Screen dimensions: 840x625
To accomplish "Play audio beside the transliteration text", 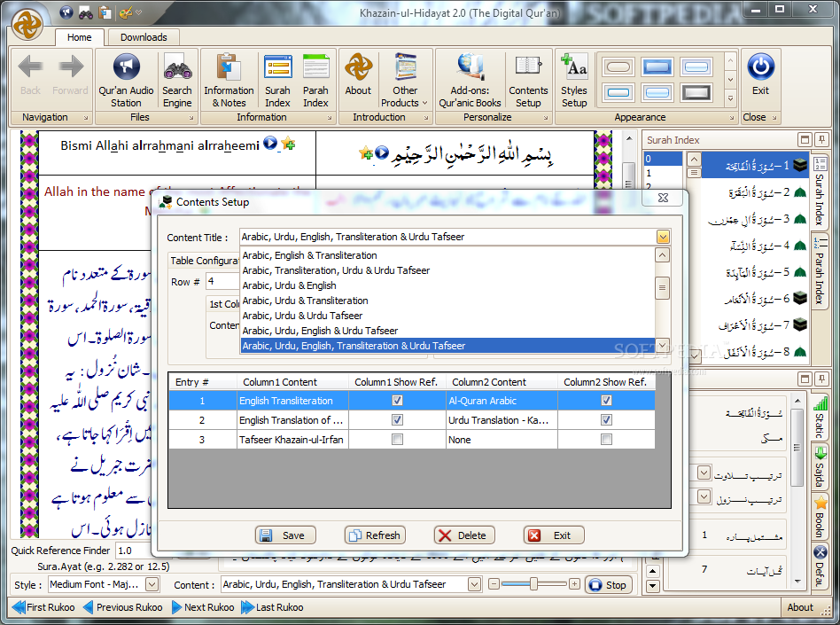I will [270, 143].
